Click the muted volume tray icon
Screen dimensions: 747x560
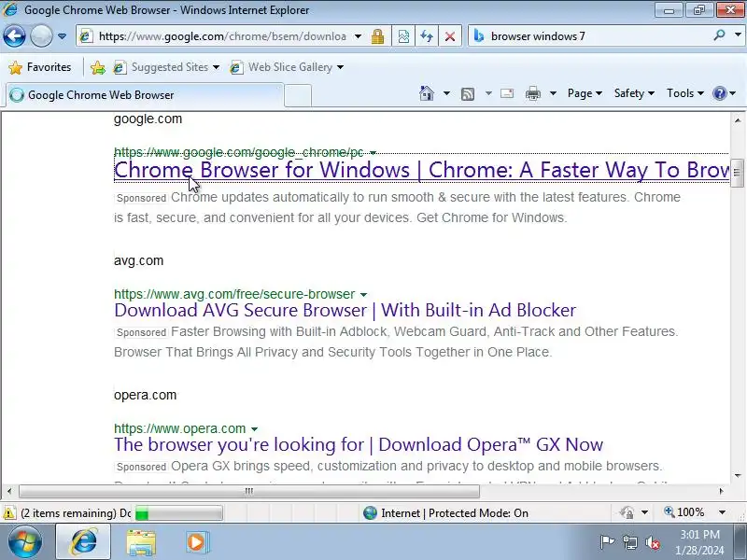[x=652, y=542]
